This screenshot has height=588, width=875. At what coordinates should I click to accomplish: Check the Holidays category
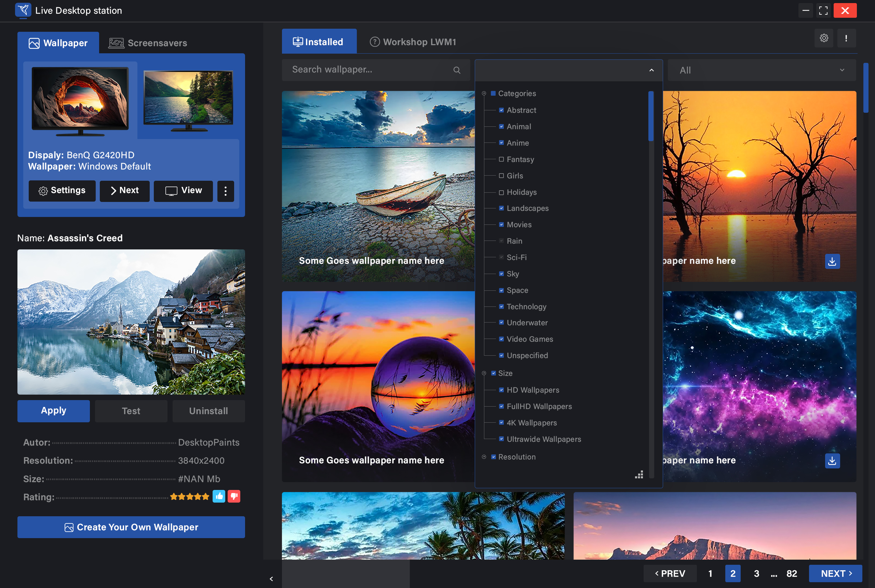501,192
